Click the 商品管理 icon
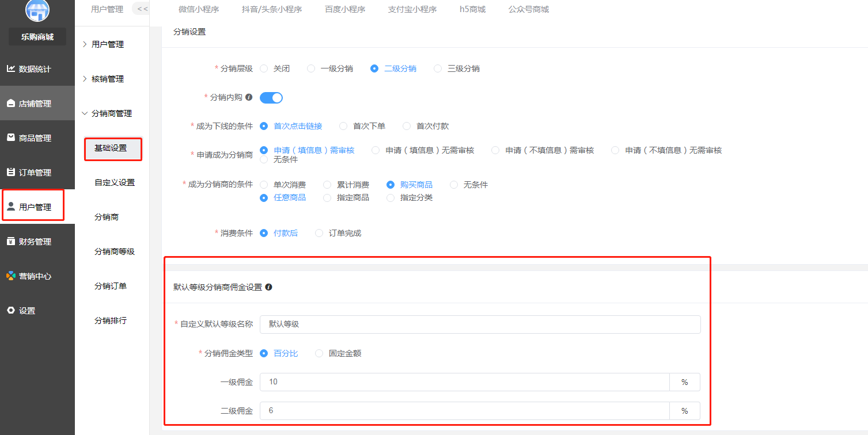The height and width of the screenshot is (435, 868). coord(11,138)
